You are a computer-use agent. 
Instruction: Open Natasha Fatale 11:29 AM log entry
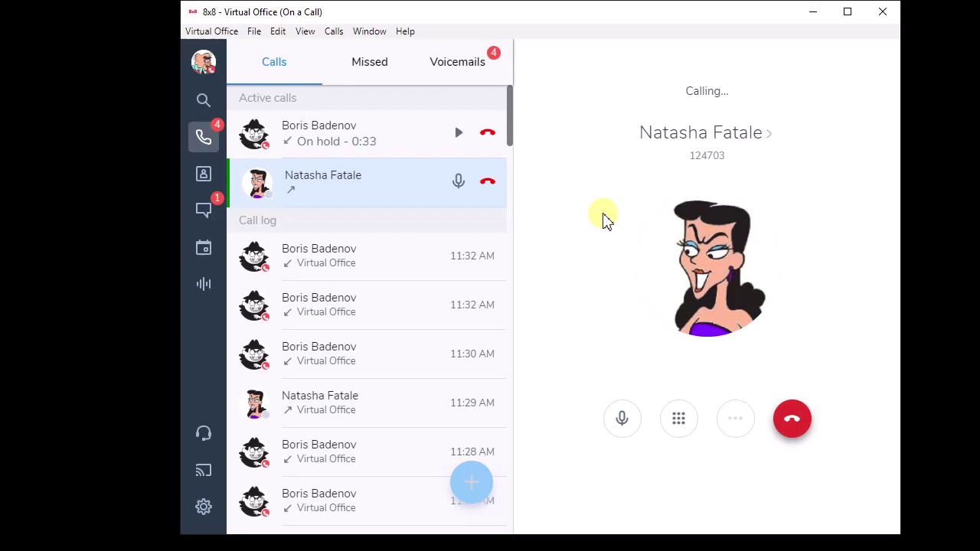[367, 403]
